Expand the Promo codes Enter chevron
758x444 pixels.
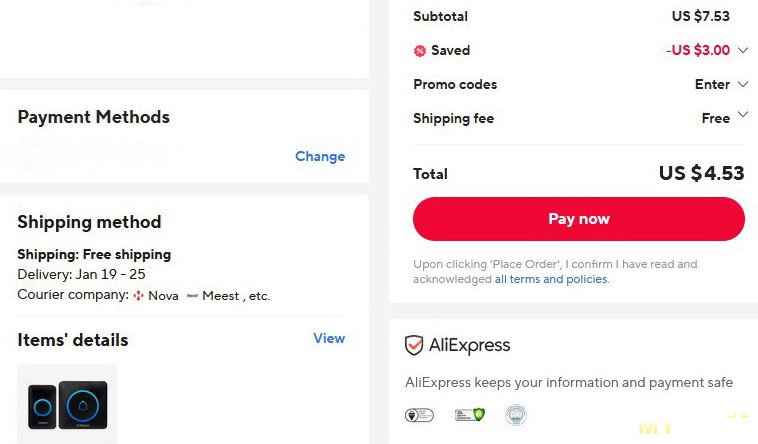coord(742,84)
